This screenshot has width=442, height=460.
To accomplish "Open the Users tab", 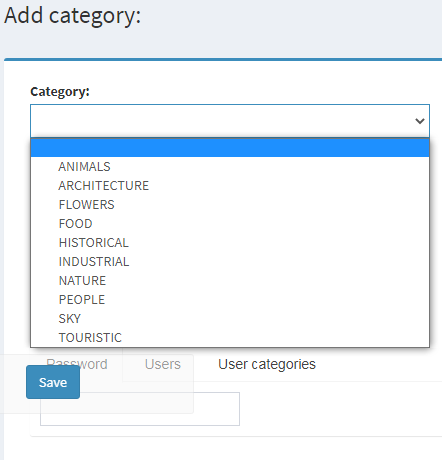I will click(163, 364).
